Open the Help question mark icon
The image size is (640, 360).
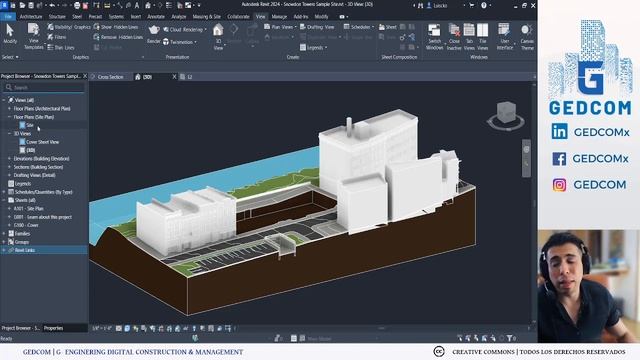[x=484, y=5]
